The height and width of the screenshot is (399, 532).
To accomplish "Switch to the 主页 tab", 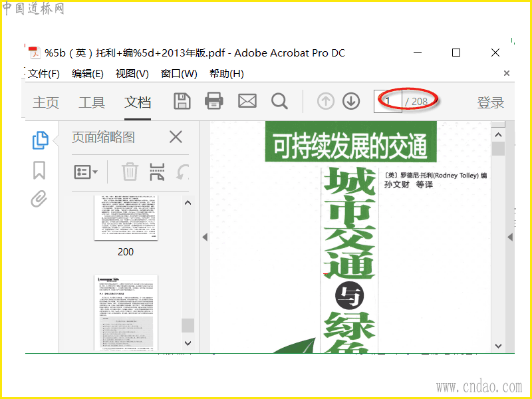I will click(46, 102).
